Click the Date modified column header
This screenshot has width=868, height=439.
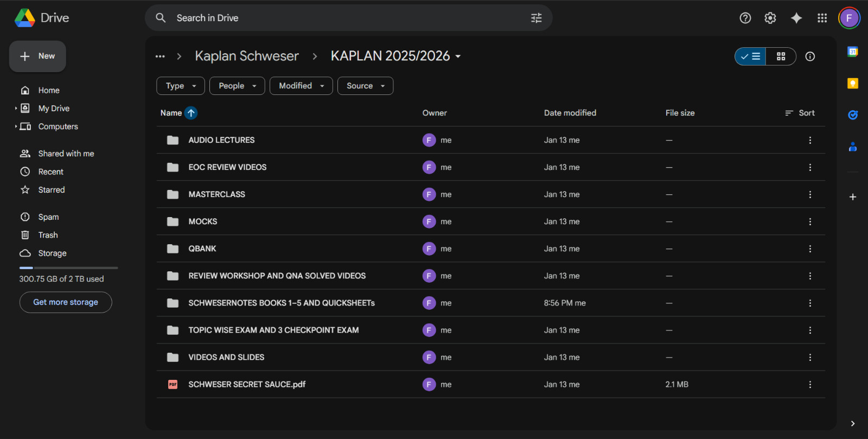pyautogui.click(x=570, y=113)
